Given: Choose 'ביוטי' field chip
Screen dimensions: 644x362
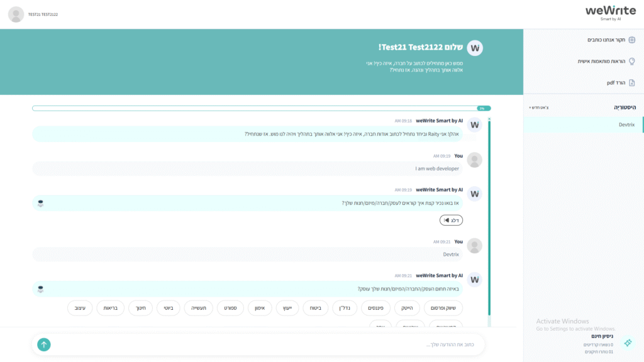Looking at the screenshot, I should click(169, 308).
